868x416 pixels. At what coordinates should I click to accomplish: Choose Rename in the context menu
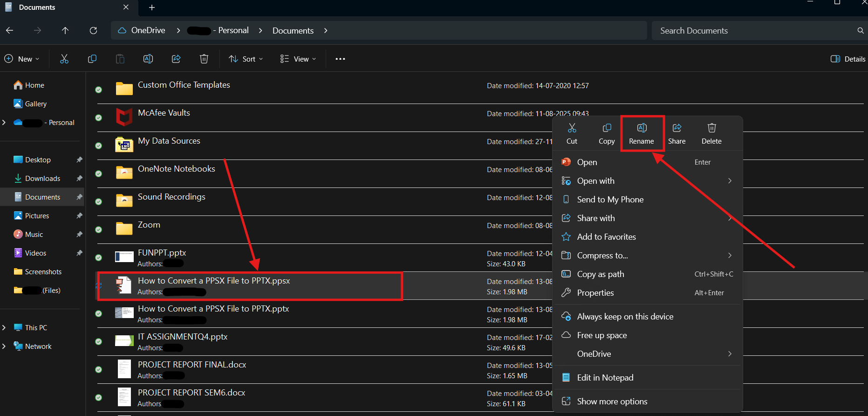point(642,133)
